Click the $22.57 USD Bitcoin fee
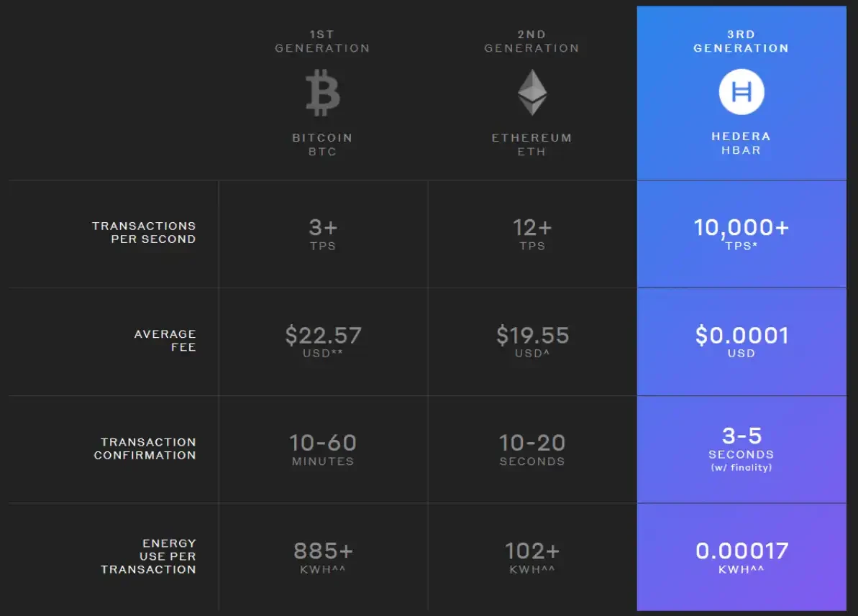Image resolution: width=858 pixels, height=616 pixels. tap(324, 341)
